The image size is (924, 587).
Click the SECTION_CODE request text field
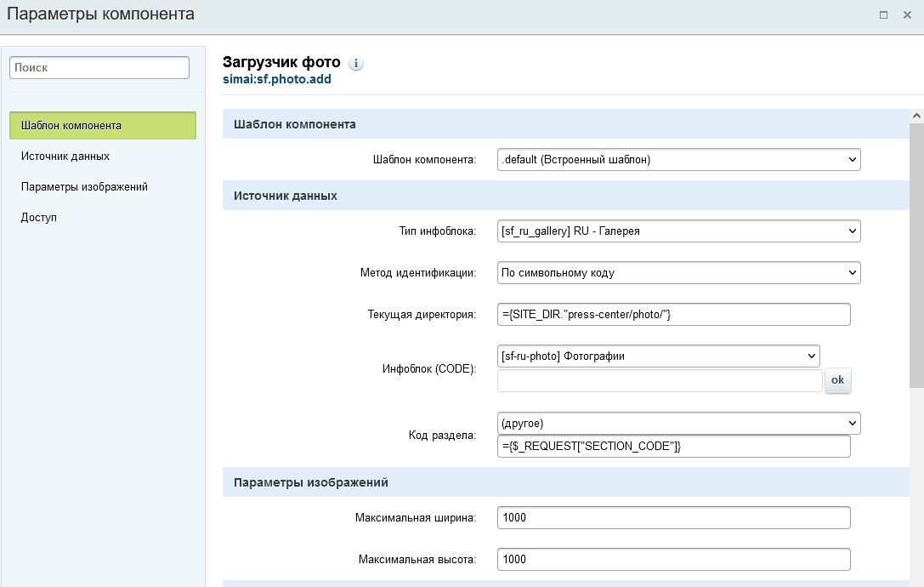[673, 447]
